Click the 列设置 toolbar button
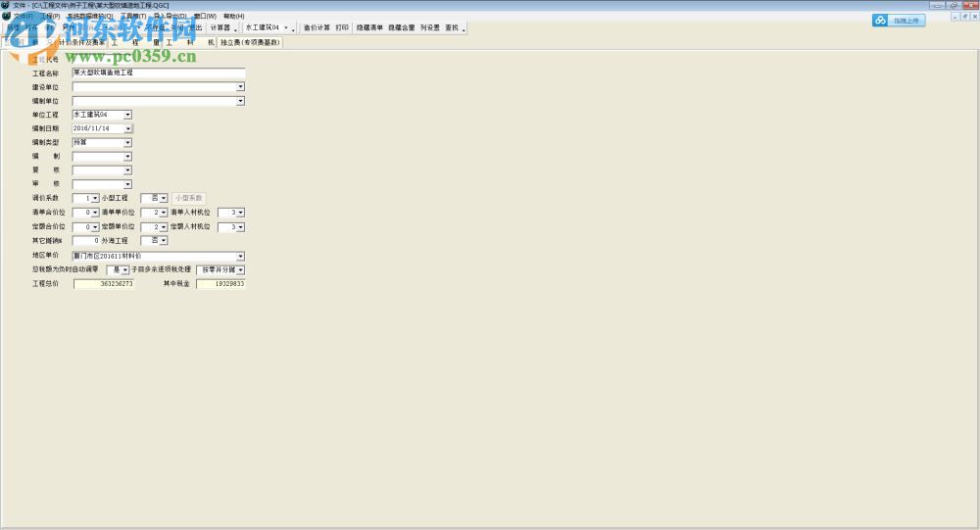The image size is (980, 530). 430,28
